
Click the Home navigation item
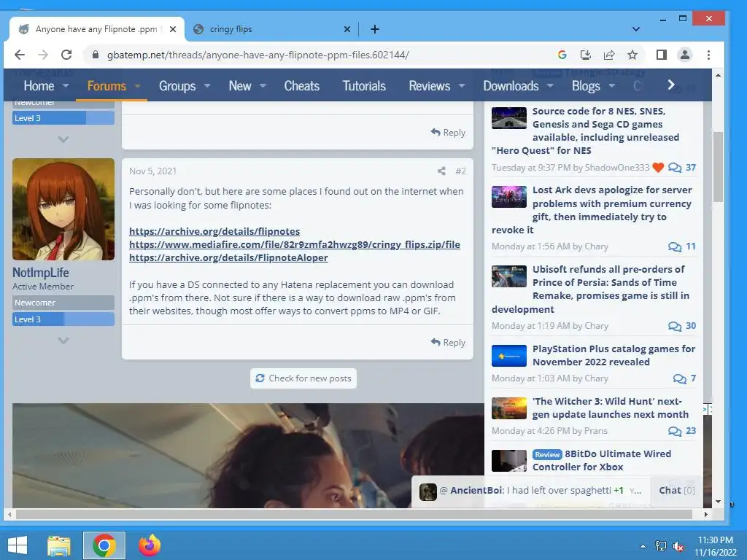[39, 86]
